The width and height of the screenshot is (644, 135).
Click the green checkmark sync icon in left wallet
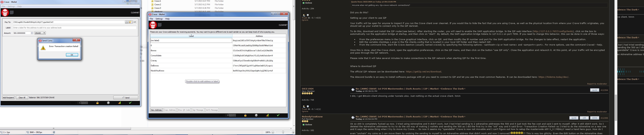[130, 103]
